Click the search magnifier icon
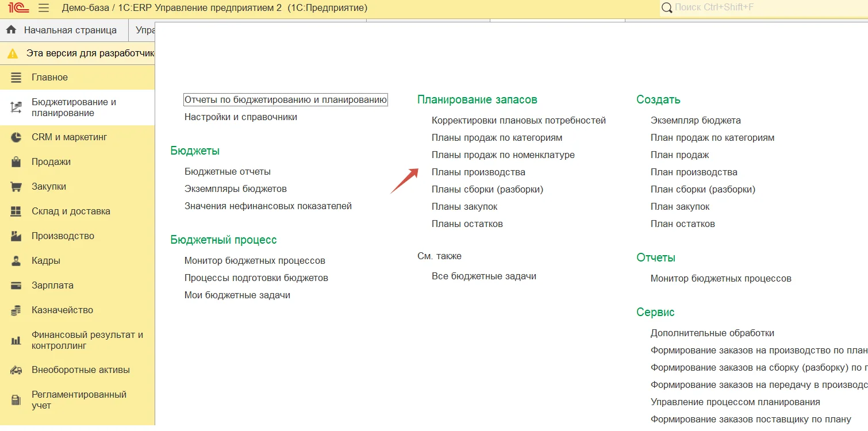868x431 pixels. point(667,8)
